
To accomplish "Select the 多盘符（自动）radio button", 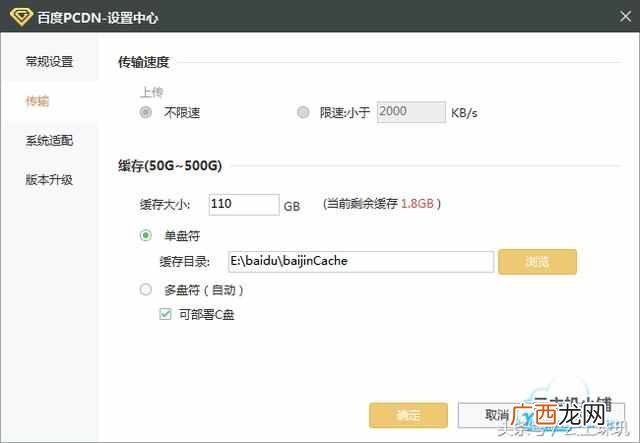I will coord(146,289).
